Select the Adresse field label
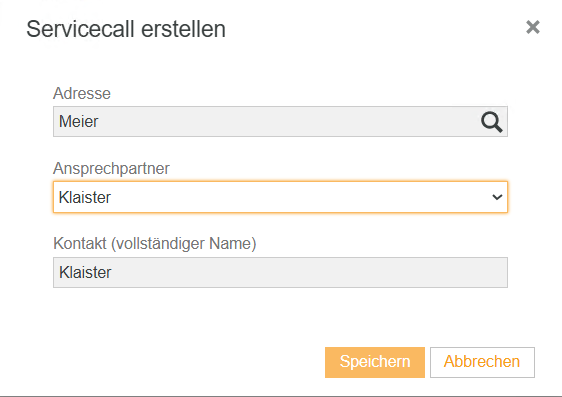Image resolution: width=562 pixels, height=397 pixels. point(82,94)
